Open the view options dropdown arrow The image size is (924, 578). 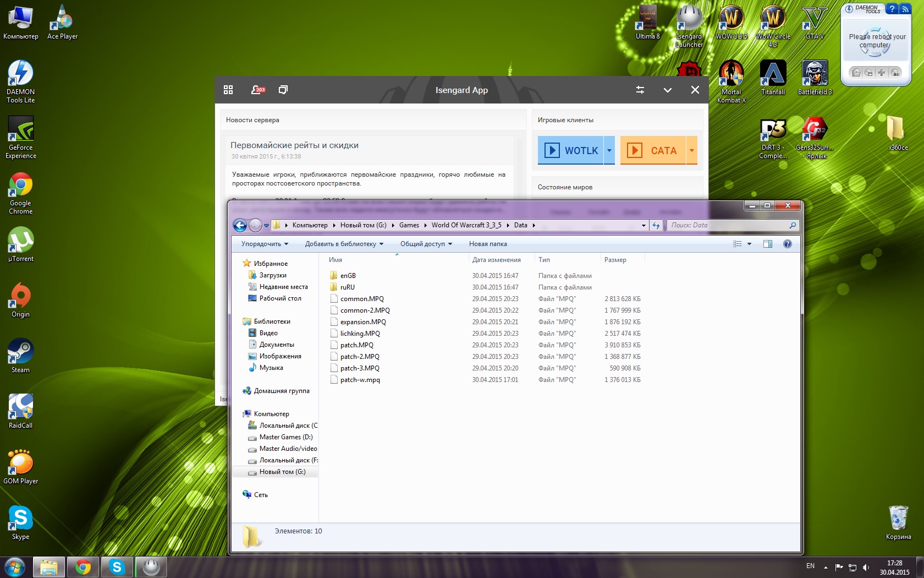(x=749, y=244)
